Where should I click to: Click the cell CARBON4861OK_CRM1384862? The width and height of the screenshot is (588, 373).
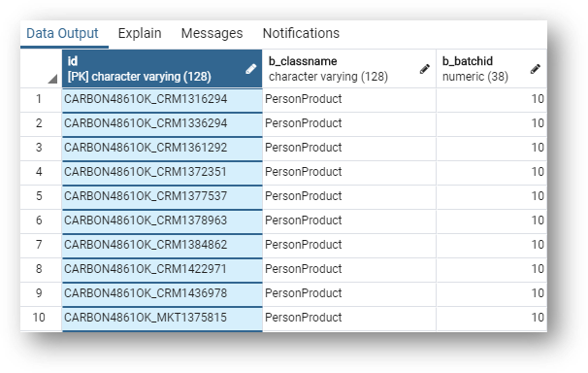point(162,246)
